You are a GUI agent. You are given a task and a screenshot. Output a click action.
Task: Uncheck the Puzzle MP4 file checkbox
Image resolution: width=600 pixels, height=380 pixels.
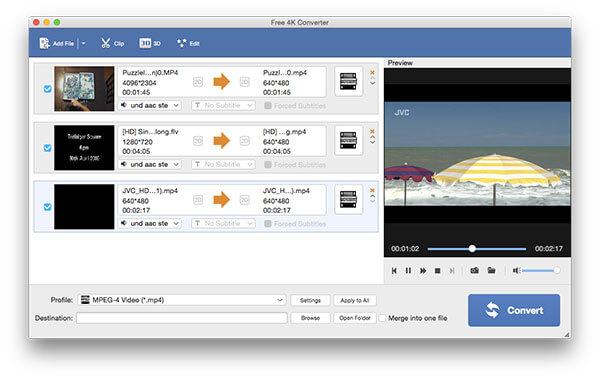coord(47,89)
